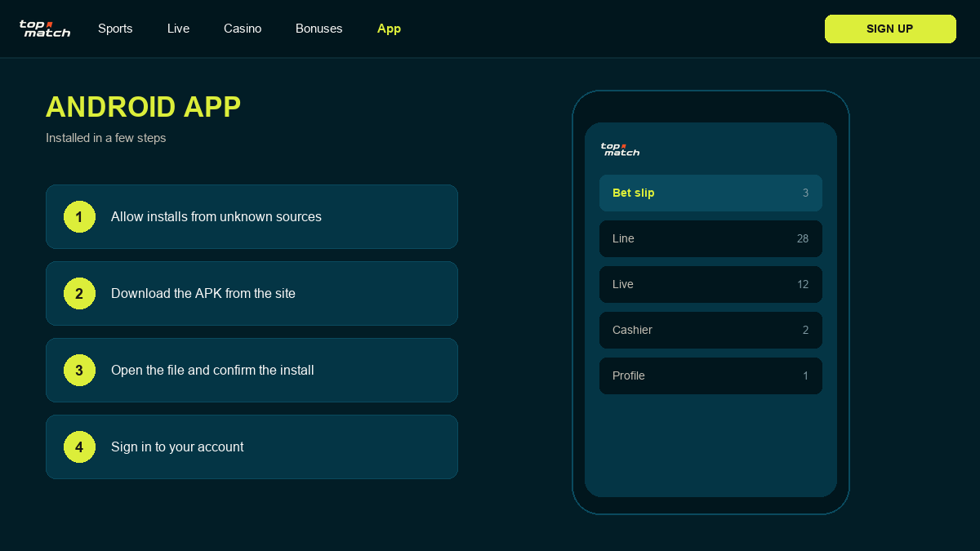Click the Live count 12
Viewport: 980px width, 551px height.
point(803,285)
